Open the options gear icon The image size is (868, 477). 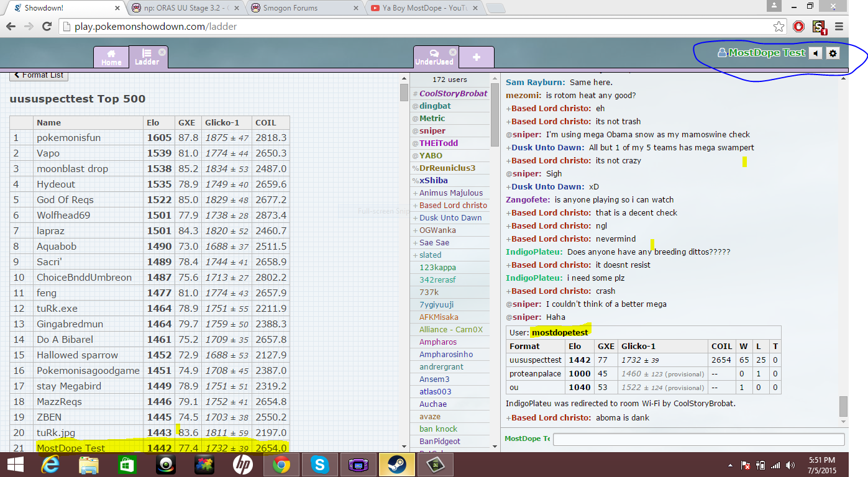833,53
